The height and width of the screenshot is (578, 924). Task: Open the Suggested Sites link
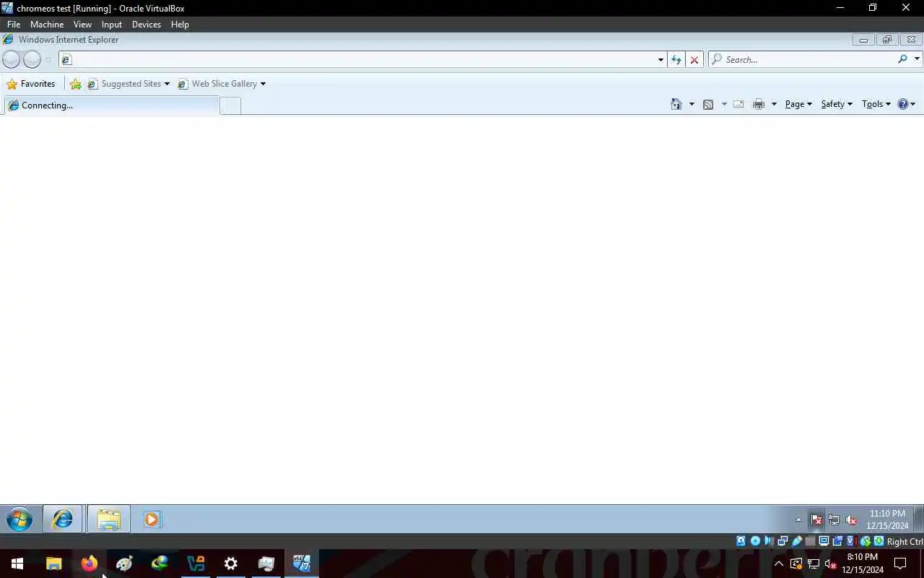coord(124,84)
